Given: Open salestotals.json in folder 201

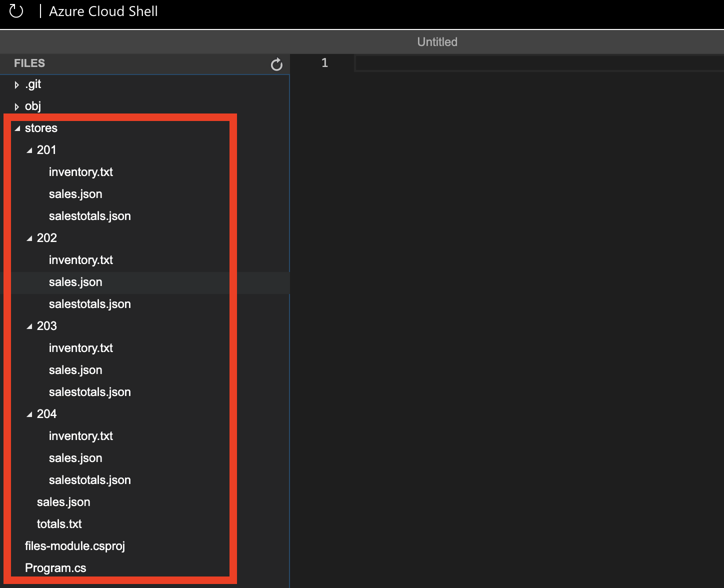Looking at the screenshot, I should [x=90, y=216].
